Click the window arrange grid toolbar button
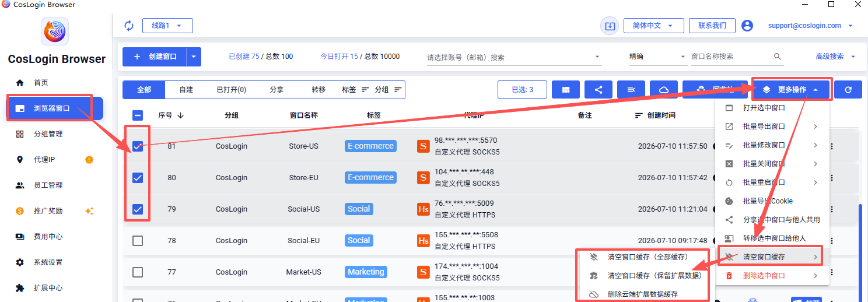This screenshot has width=868, height=302. 566,90
